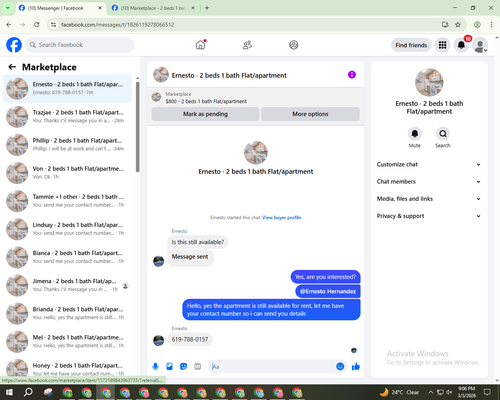Open Chrome profile icon in toolbar
The width and height of the screenshot is (500, 400).
(x=477, y=25)
